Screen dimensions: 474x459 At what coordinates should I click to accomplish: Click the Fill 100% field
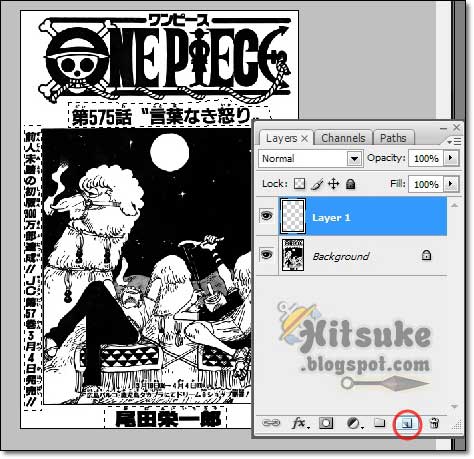[426, 184]
